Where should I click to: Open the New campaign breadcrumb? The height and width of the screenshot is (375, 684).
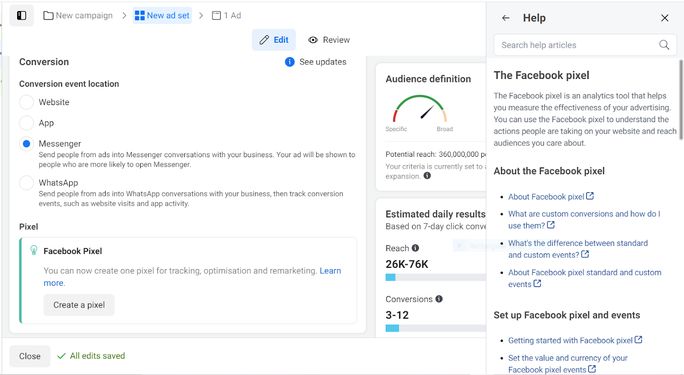[x=78, y=15]
